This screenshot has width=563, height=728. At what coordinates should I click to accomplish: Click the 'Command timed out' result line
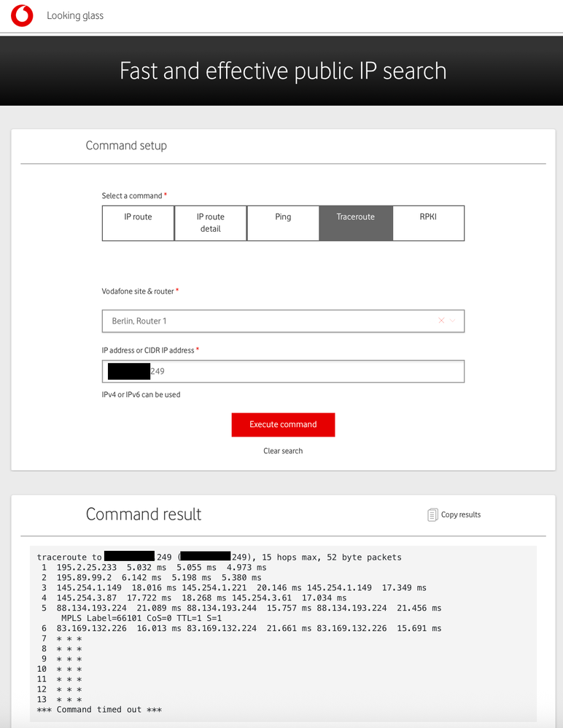pos(99,710)
